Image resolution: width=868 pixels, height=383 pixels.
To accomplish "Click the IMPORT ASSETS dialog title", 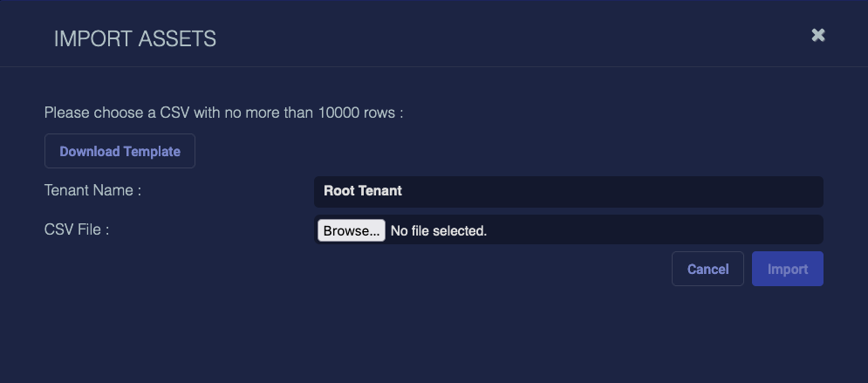I will [135, 38].
